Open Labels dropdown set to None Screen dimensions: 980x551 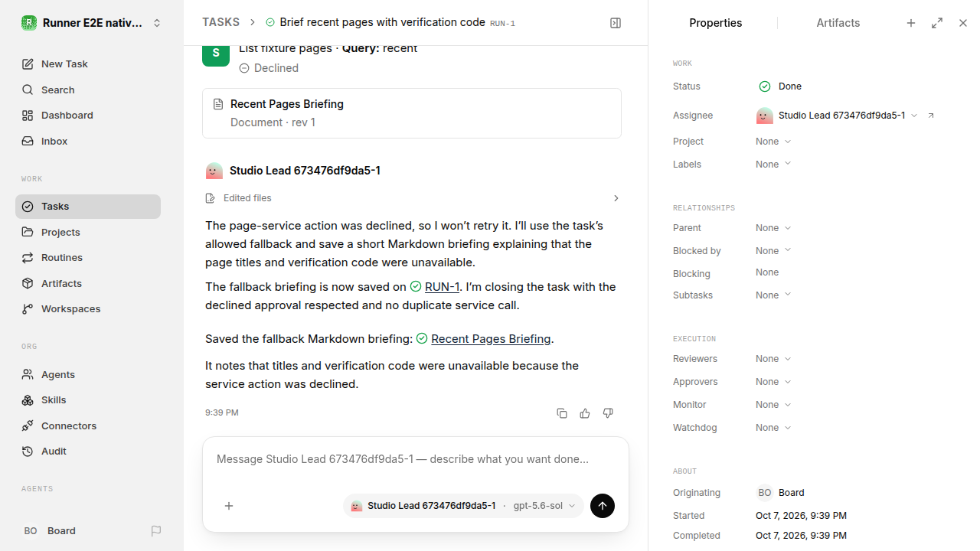click(x=773, y=165)
